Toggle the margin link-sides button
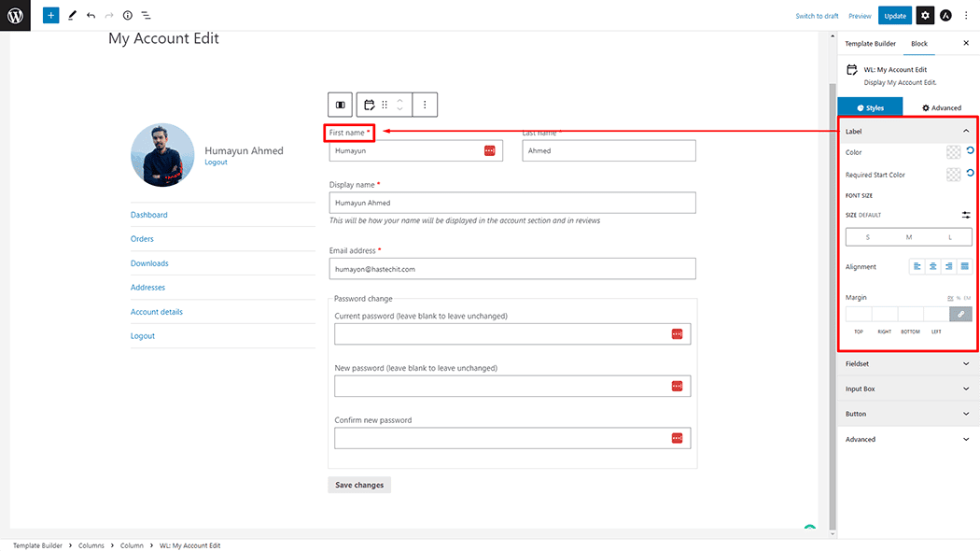Image resolution: width=980 pixels, height=551 pixels. 960,315
